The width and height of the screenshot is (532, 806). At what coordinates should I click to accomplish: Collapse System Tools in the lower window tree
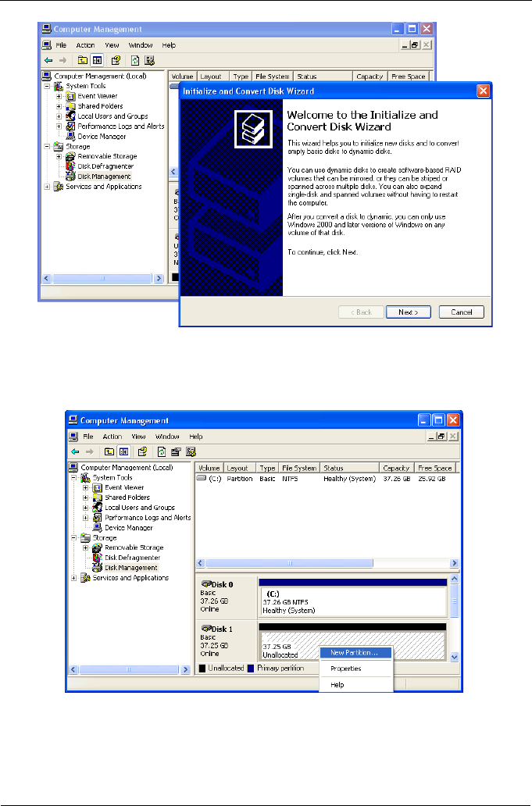74,477
